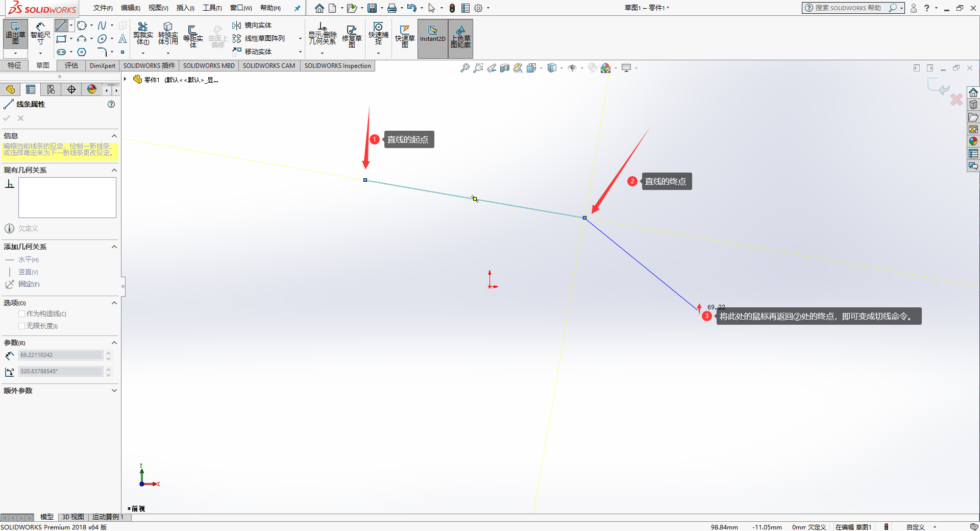Select the Straight Slot tool
This screenshot has width=980, height=531.
click(x=61, y=52)
